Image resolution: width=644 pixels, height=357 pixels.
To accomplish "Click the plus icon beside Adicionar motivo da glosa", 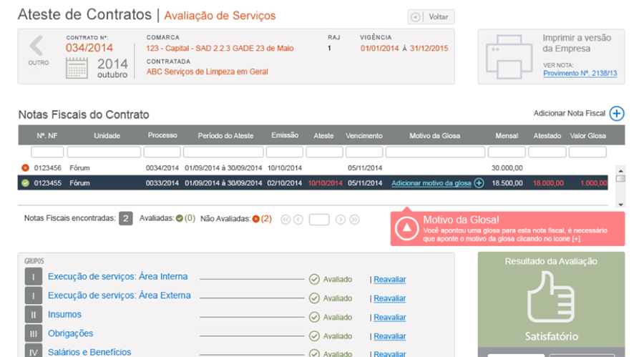I will pyautogui.click(x=479, y=183).
